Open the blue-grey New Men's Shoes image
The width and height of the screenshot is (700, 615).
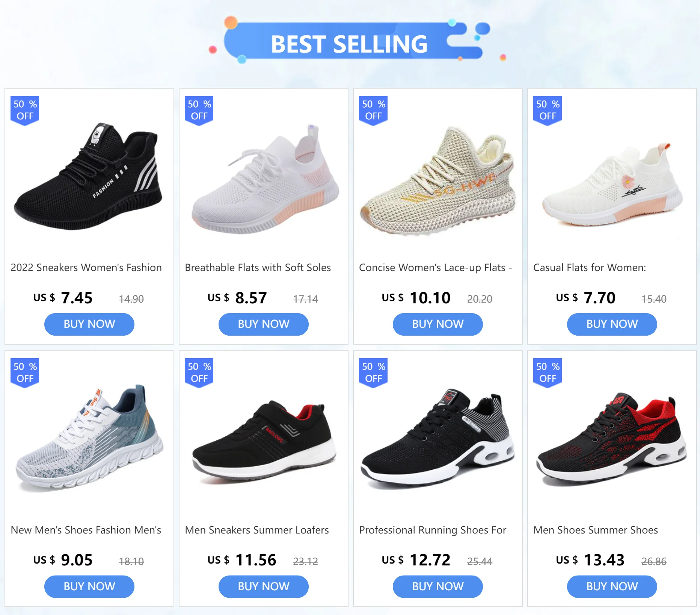[89, 437]
